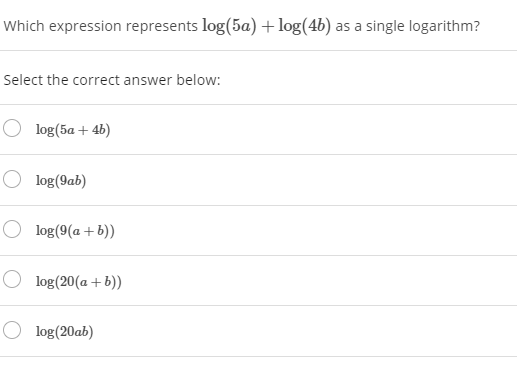Select the log(5a + 4b) radio button
The image size is (517, 388).
(12, 128)
